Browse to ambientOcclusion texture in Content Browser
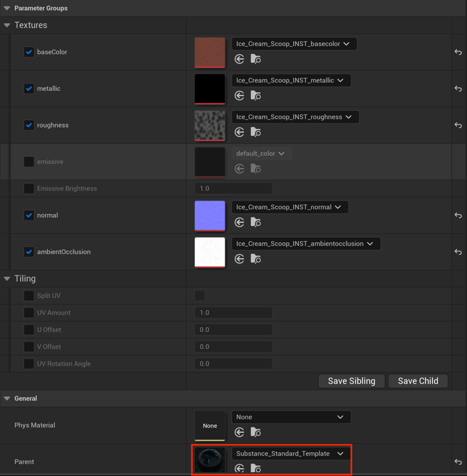This screenshot has width=467, height=476. point(255,259)
